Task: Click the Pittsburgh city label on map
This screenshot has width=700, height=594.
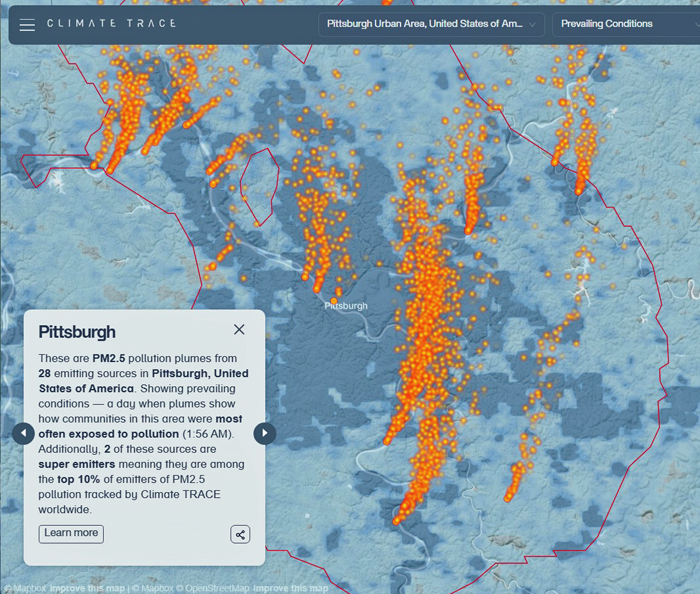Action: tap(346, 306)
